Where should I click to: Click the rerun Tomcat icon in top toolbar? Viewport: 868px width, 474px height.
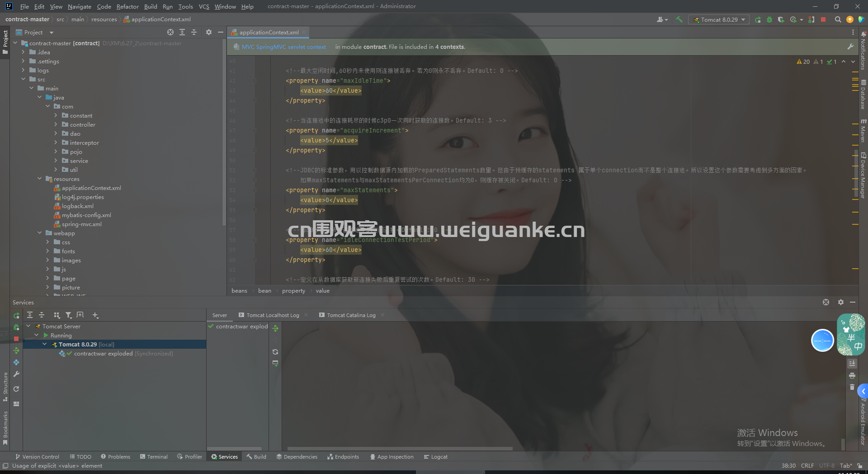(758, 19)
